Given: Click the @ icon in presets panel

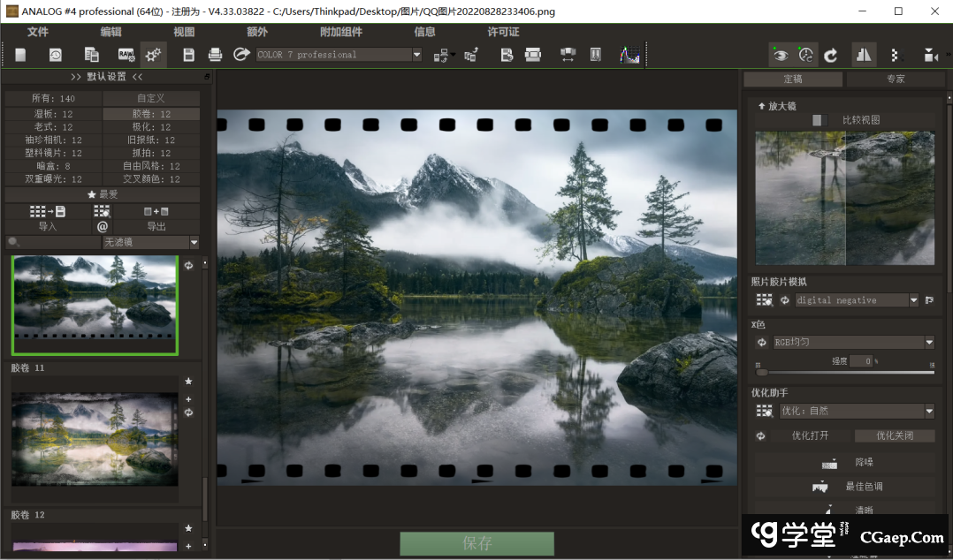Looking at the screenshot, I should point(103,226).
